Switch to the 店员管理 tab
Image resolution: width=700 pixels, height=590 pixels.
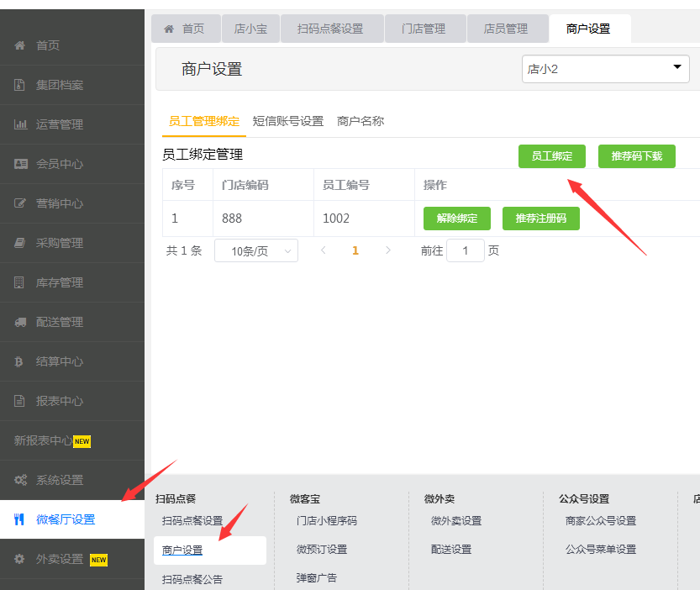508,29
